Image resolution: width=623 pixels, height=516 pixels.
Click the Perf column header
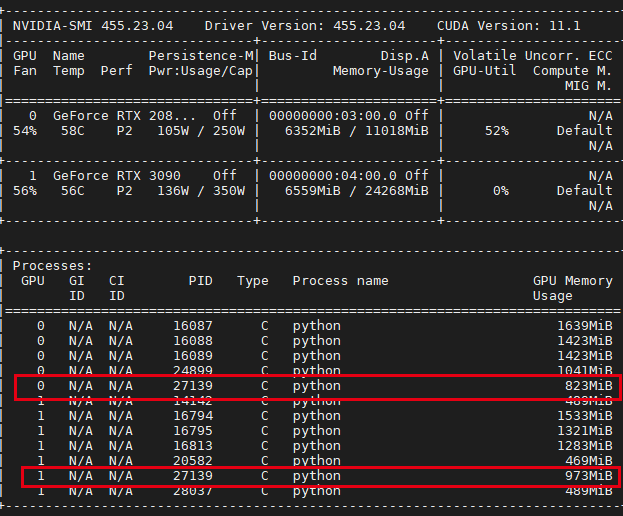(116, 71)
